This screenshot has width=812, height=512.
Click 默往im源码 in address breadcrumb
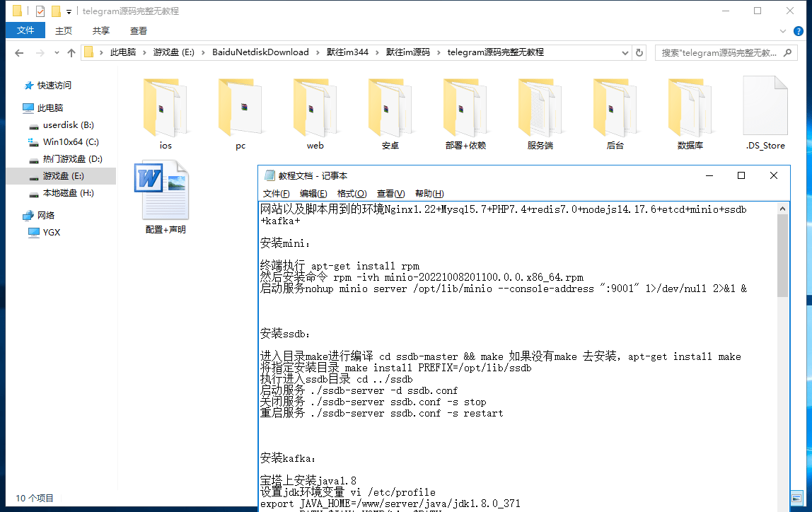point(408,52)
